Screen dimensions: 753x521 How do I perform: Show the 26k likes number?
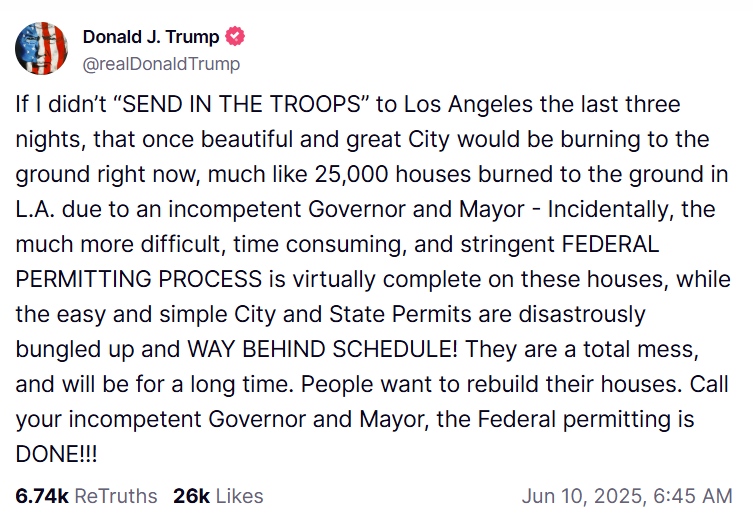click(x=189, y=496)
